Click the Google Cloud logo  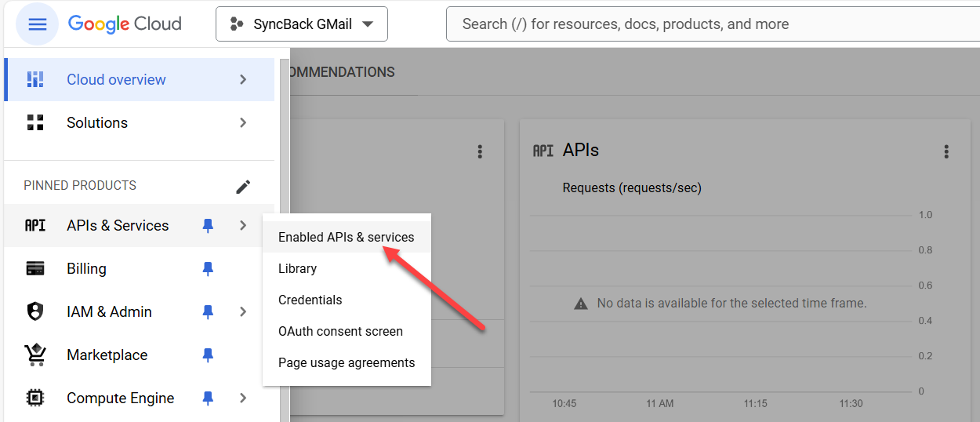pyautogui.click(x=125, y=24)
